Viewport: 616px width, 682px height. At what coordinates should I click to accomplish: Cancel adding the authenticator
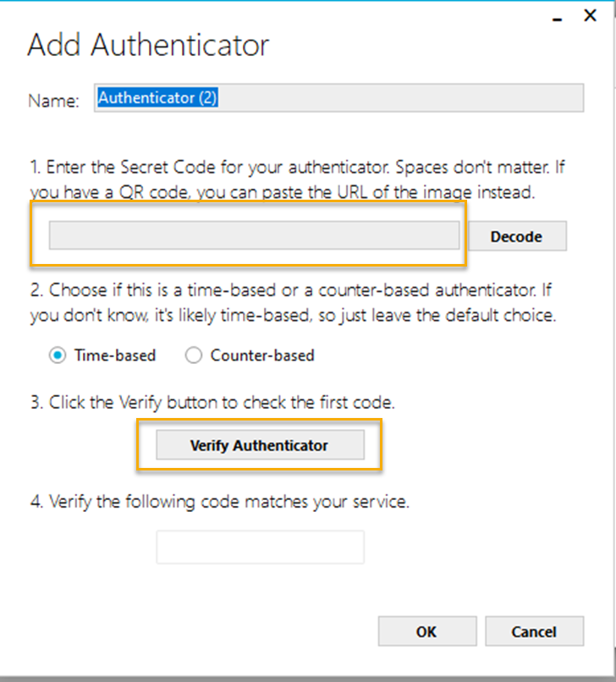click(x=534, y=631)
